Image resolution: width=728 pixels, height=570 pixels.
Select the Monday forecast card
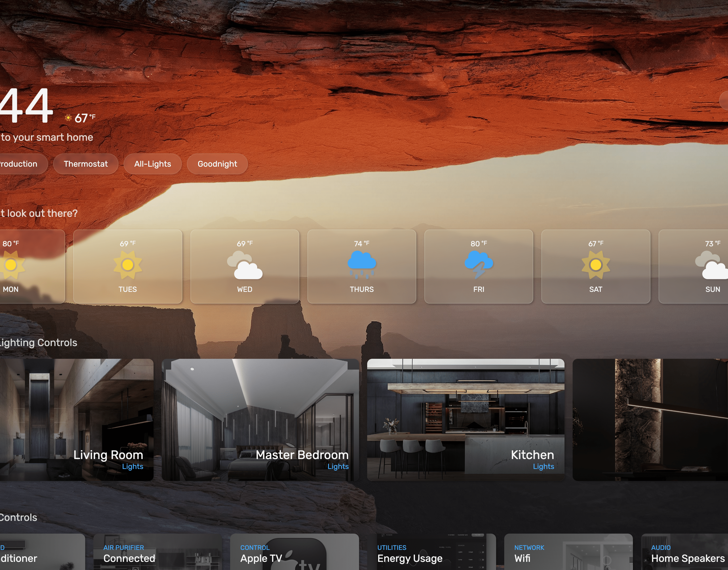(32, 266)
